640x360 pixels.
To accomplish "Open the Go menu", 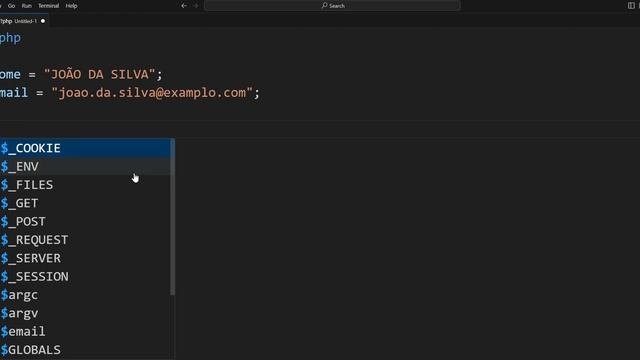I will click(11, 6).
